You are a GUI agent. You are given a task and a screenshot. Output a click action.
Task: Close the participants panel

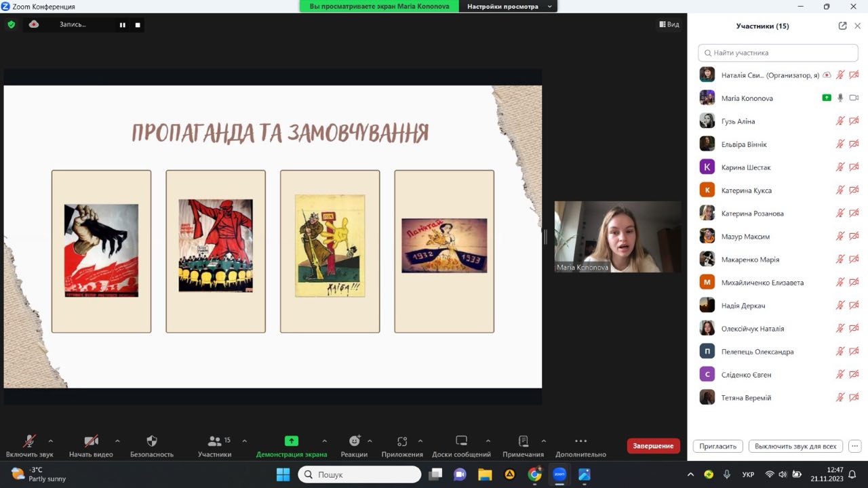point(857,26)
